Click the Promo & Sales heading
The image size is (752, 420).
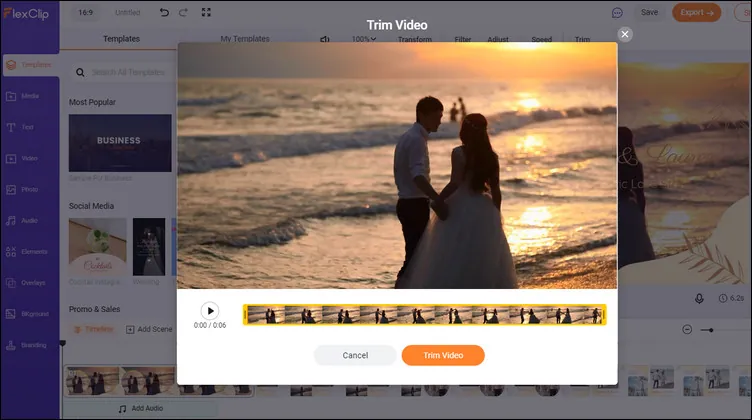[94, 309]
